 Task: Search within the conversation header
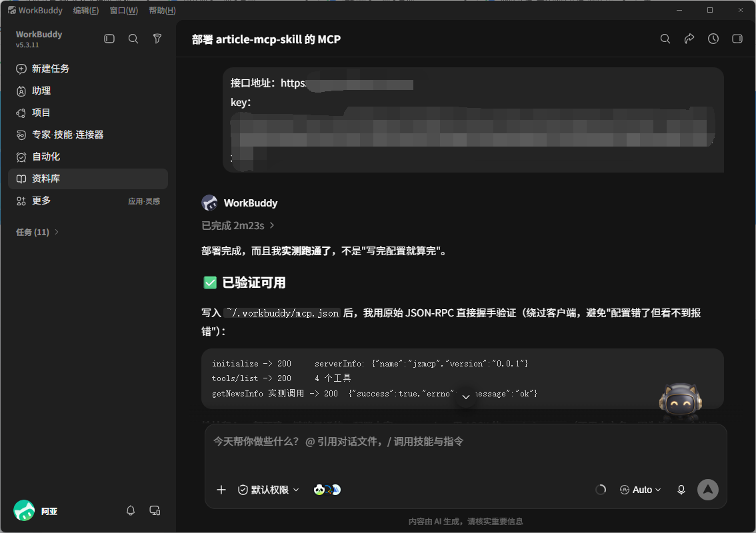pyautogui.click(x=665, y=39)
